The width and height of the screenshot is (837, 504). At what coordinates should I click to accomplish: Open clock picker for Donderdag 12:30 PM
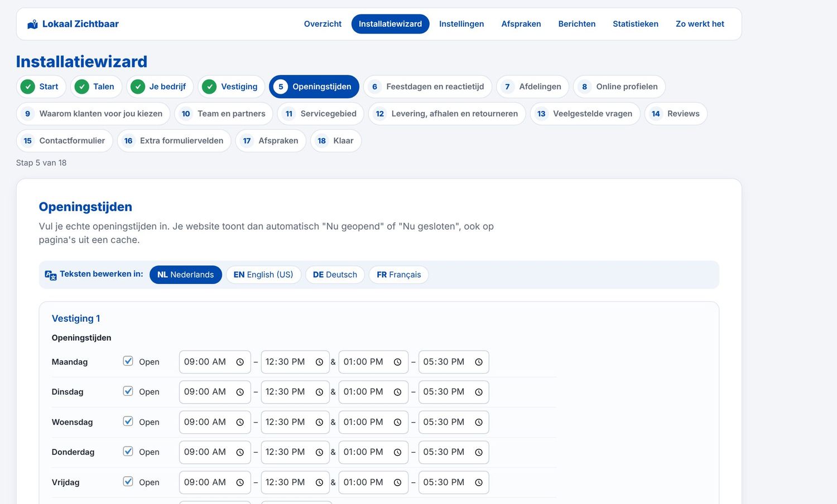[x=319, y=452]
